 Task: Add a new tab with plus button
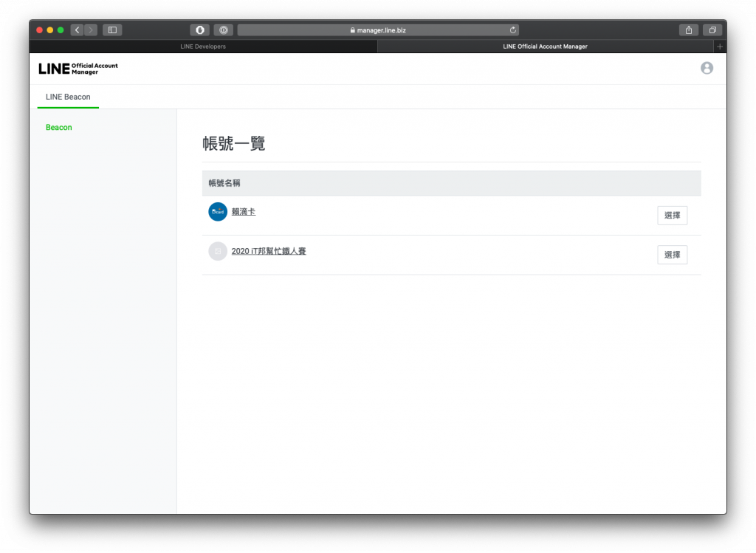point(720,47)
